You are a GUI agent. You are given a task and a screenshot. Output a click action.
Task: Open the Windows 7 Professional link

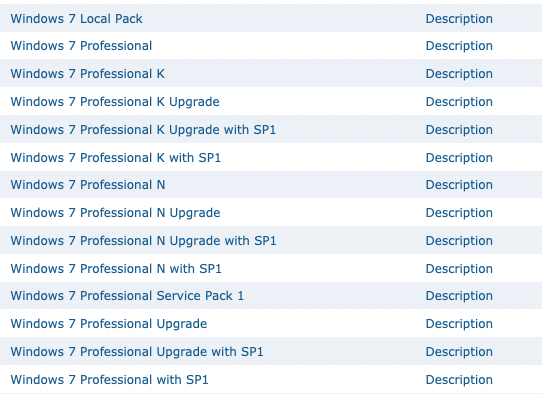(x=81, y=46)
